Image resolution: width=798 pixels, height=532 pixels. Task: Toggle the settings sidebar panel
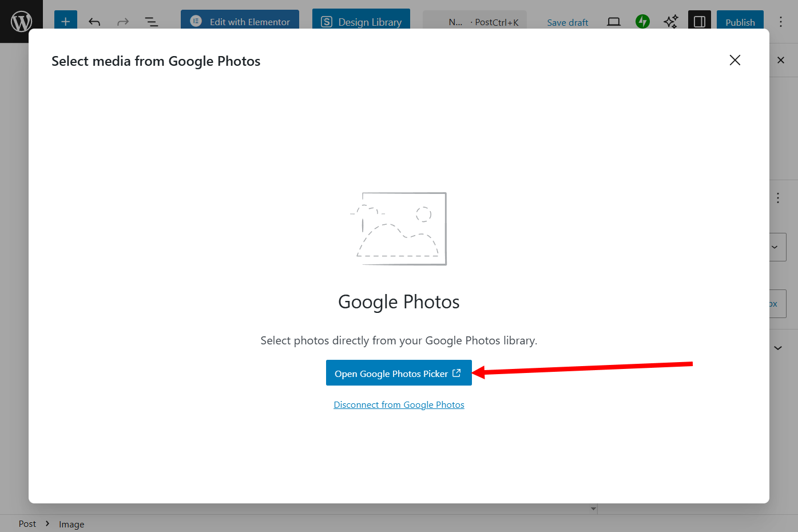pos(700,22)
